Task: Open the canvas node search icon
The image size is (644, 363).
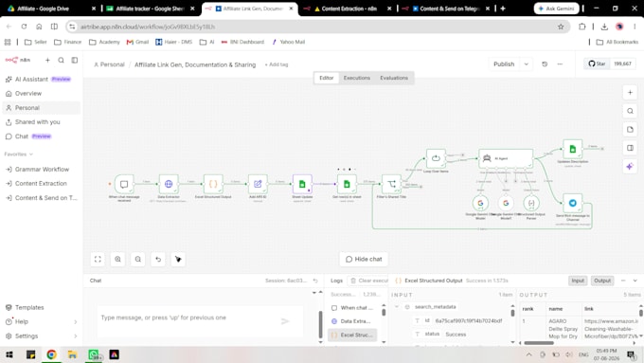Action: [x=630, y=111]
